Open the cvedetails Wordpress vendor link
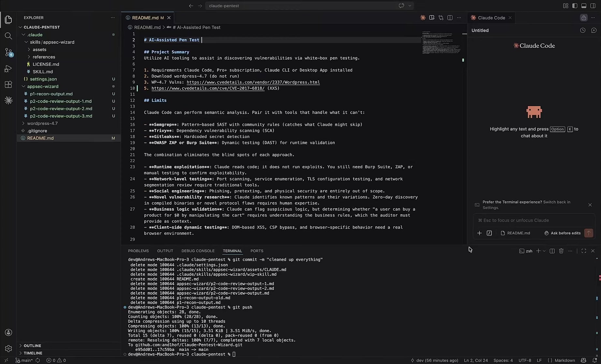Image resolution: width=601 pixels, height=364 pixels. click(253, 82)
